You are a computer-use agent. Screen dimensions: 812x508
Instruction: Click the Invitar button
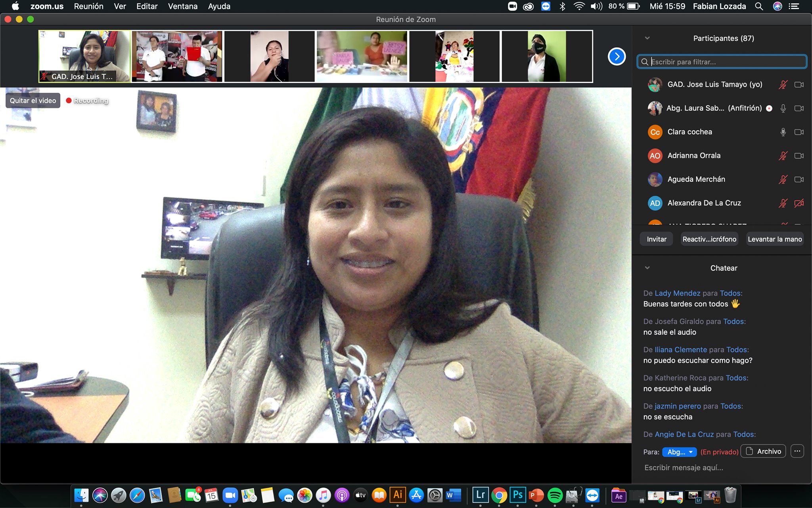pyautogui.click(x=656, y=239)
